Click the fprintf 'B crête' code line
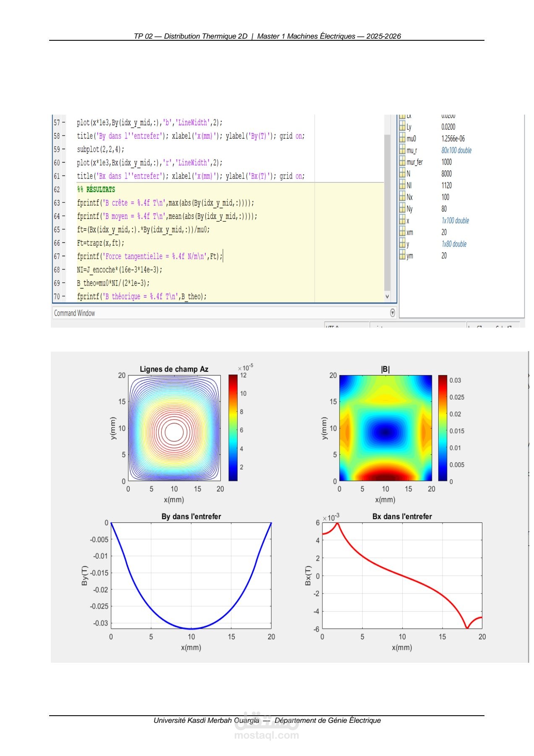 click(x=165, y=203)
